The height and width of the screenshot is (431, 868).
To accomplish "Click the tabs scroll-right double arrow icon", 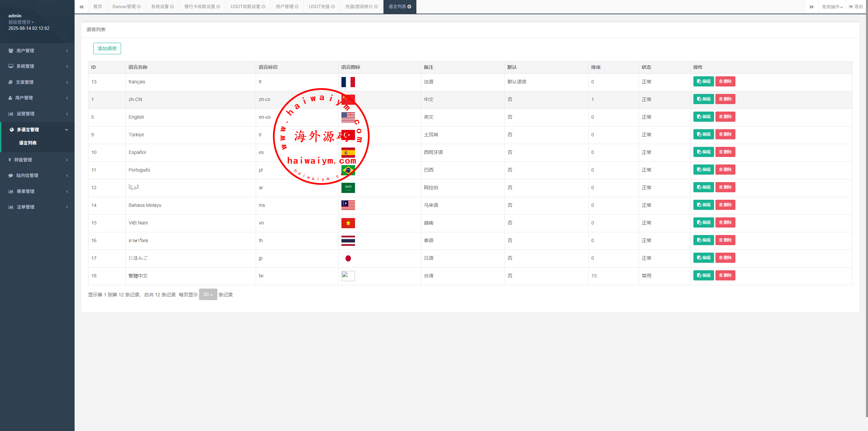I will coord(812,7).
